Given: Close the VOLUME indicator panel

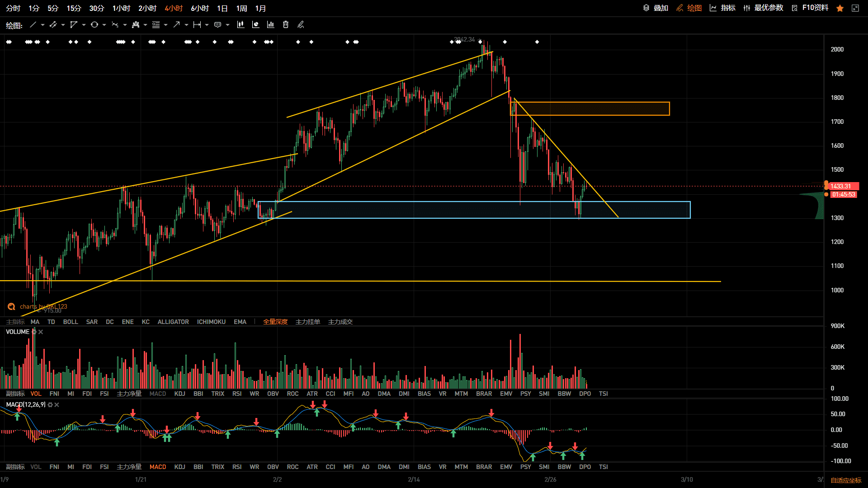Looking at the screenshot, I should (41, 332).
